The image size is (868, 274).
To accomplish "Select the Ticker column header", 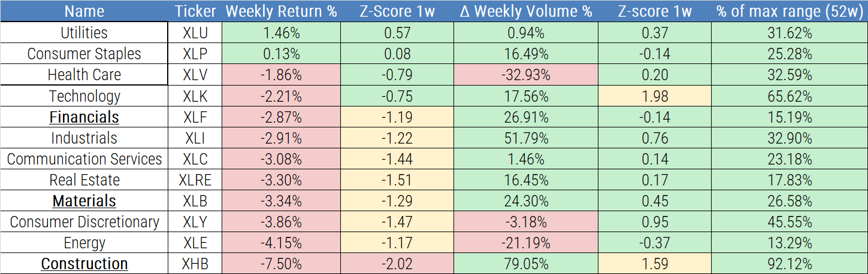I will point(195,11).
